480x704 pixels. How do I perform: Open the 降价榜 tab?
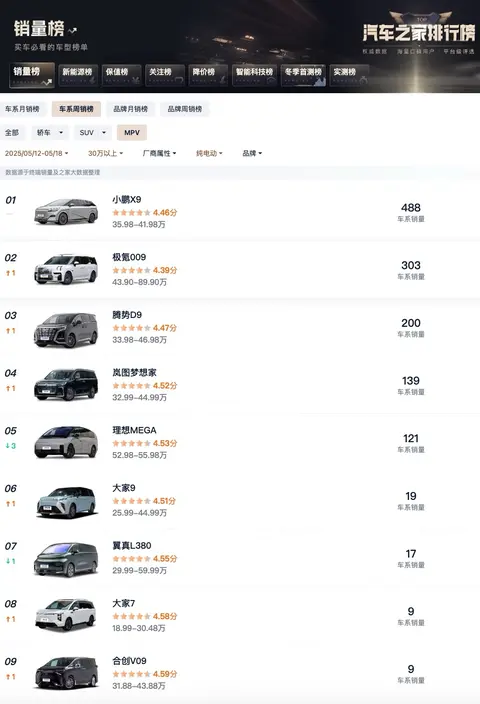coord(208,75)
